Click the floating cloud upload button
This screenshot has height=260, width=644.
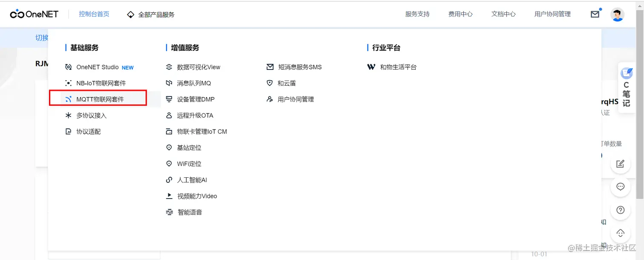tap(621, 233)
